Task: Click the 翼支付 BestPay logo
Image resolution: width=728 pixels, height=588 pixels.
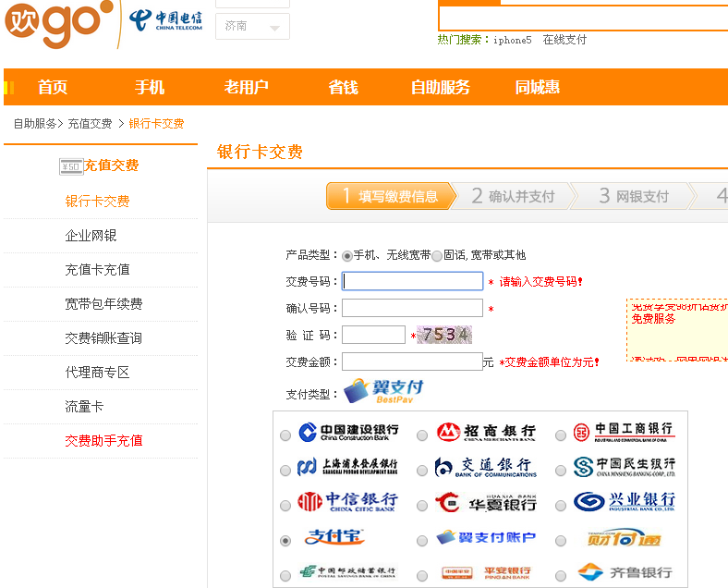Action: point(383,391)
